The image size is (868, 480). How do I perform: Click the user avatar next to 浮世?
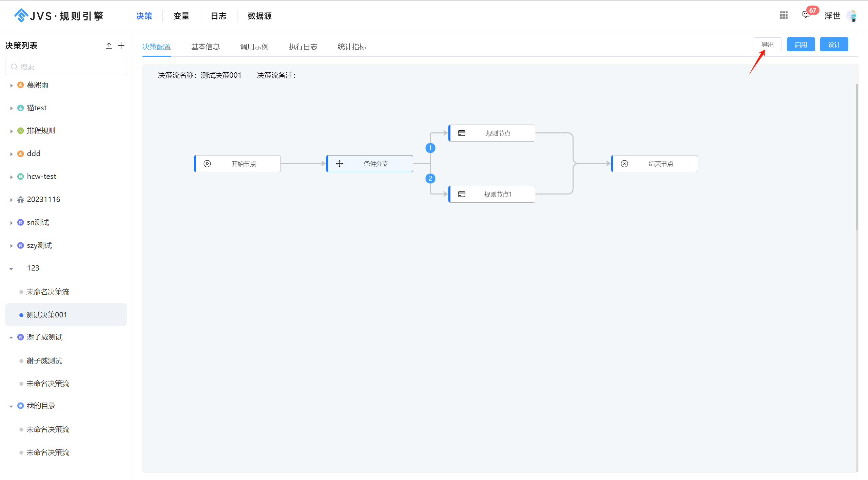click(852, 16)
